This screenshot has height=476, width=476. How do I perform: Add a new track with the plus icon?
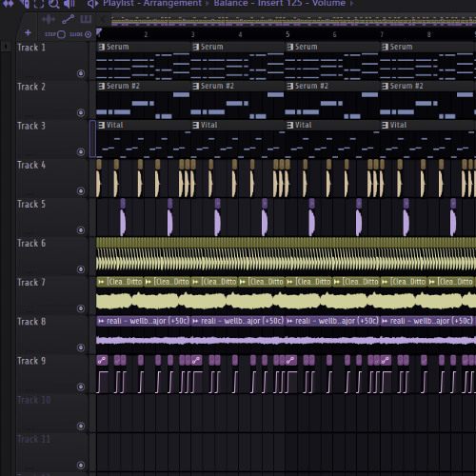28,32
